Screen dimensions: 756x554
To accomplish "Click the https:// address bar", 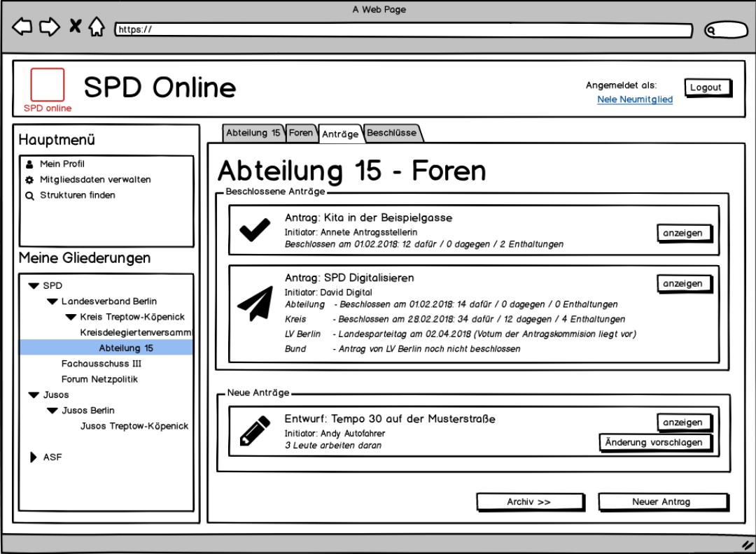I will click(x=403, y=30).
